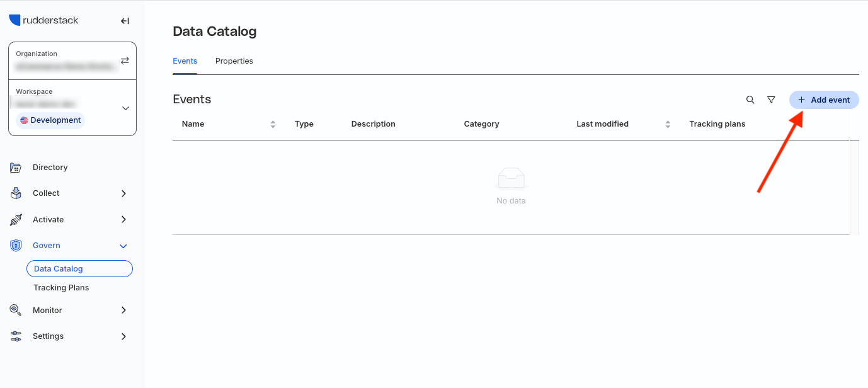Select the Events tab
The width and height of the screenshot is (868, 388).
point(185,61)
